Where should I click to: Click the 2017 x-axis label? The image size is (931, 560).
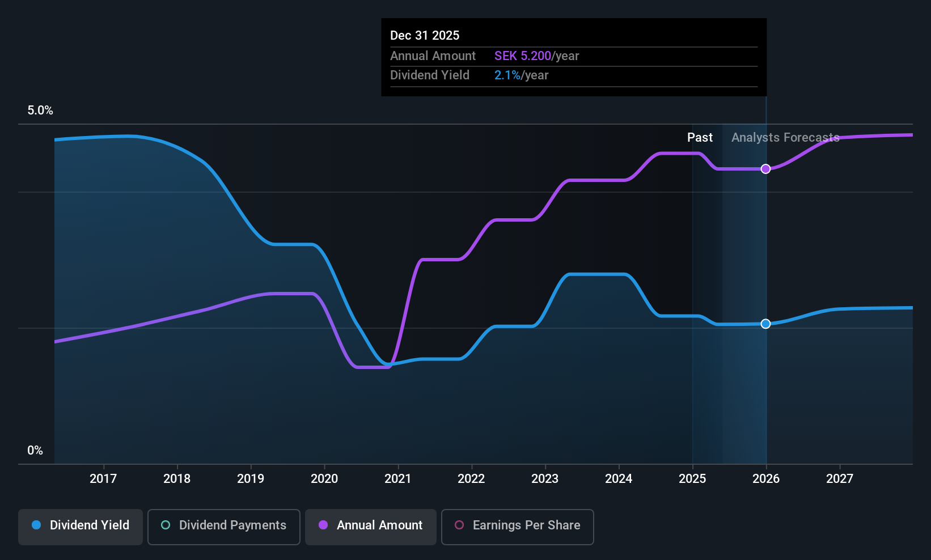coord(103,479)
